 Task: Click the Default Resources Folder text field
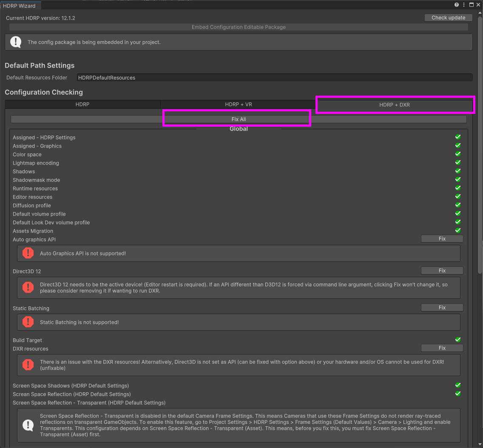pos(274,78)
